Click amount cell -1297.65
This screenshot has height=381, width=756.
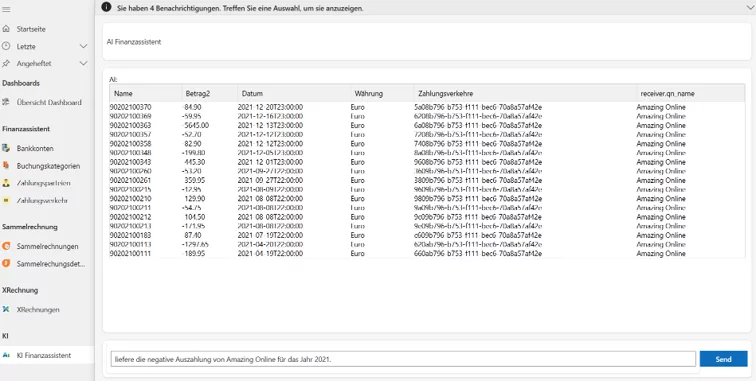click(x=195, y=245)
